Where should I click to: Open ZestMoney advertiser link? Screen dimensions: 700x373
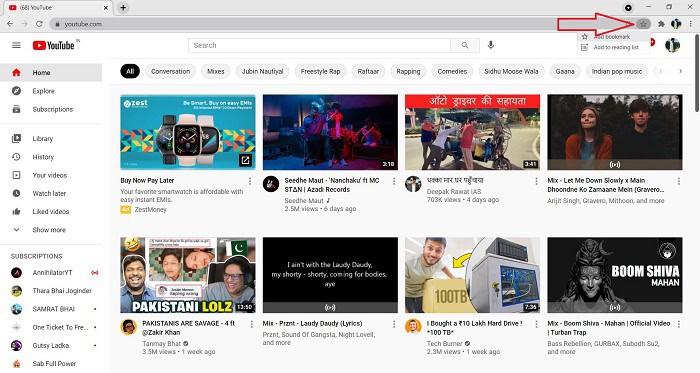[x=150, y=210]
